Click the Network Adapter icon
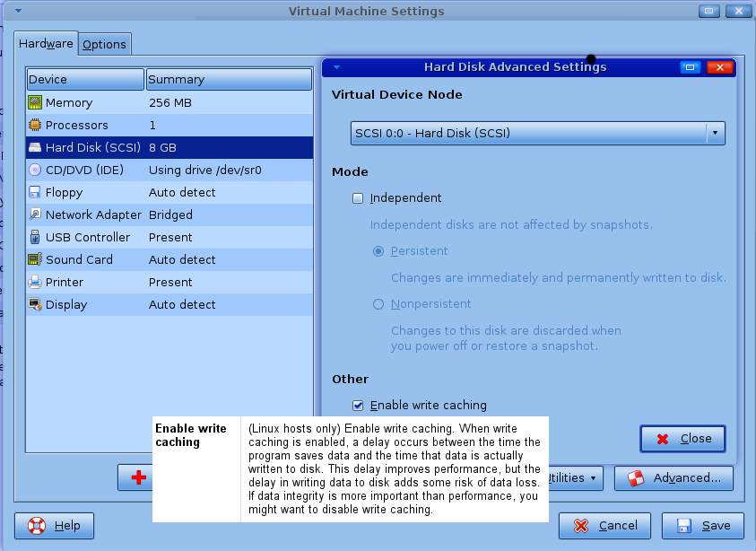The width and height of the screenshot is (756, 551). 35,214
